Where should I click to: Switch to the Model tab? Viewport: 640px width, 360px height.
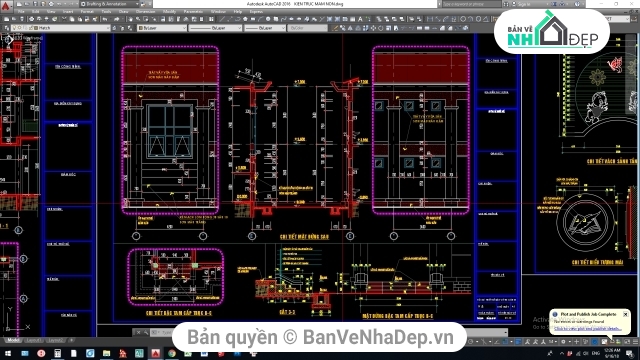tap(13, 340)
